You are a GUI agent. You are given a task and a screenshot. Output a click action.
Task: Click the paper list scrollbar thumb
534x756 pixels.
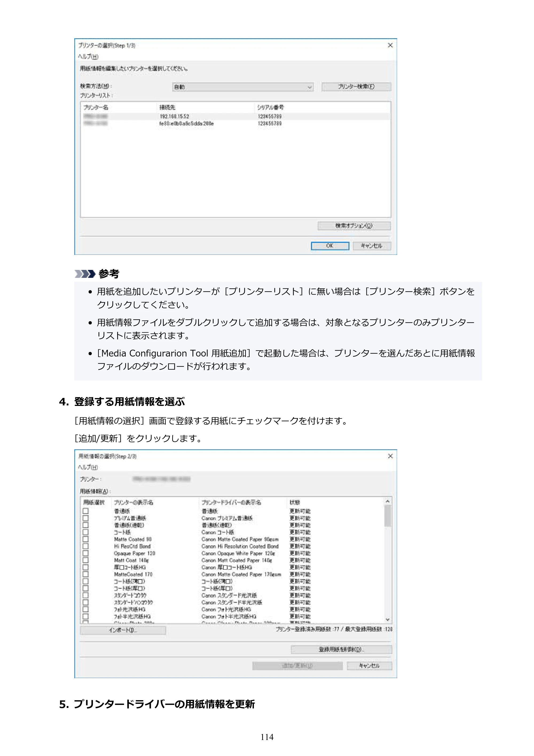[x=388, y=516]
